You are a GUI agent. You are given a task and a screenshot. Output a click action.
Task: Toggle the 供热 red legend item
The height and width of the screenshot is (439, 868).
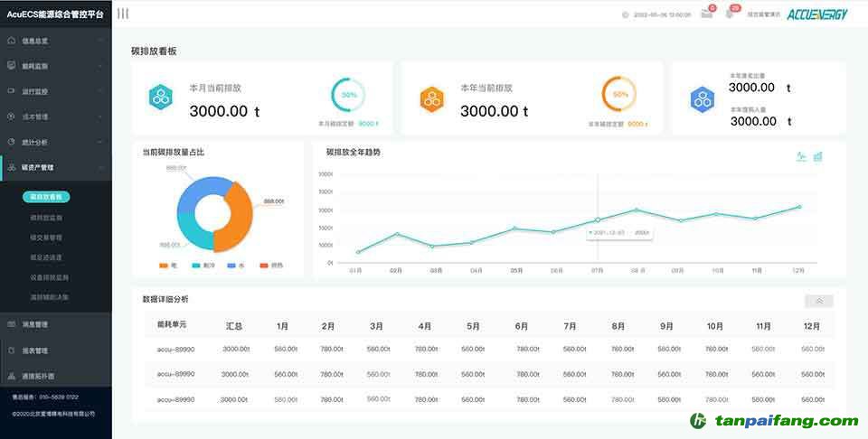click(x=270, y=265)
